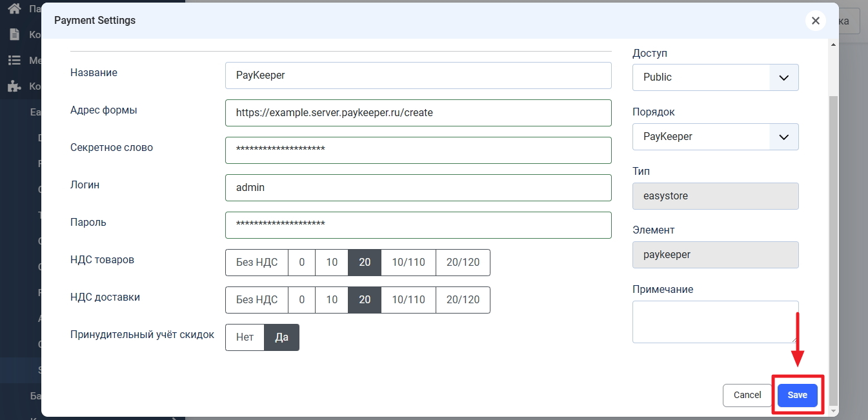Click the puzzle piece components icon
868x420 pixels.
coord(14,86)
